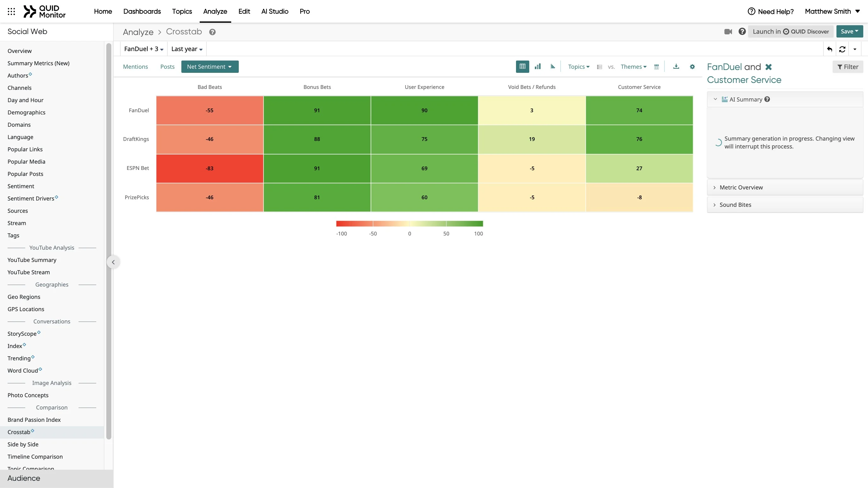Open the Last year date range dropdown
Screen dimensions: 868x488
coord(187,49)
